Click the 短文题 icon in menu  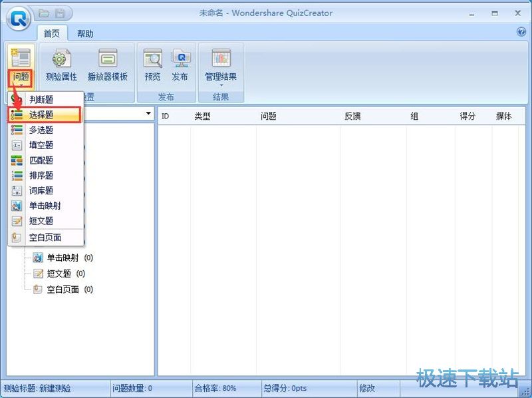point(17,221)
